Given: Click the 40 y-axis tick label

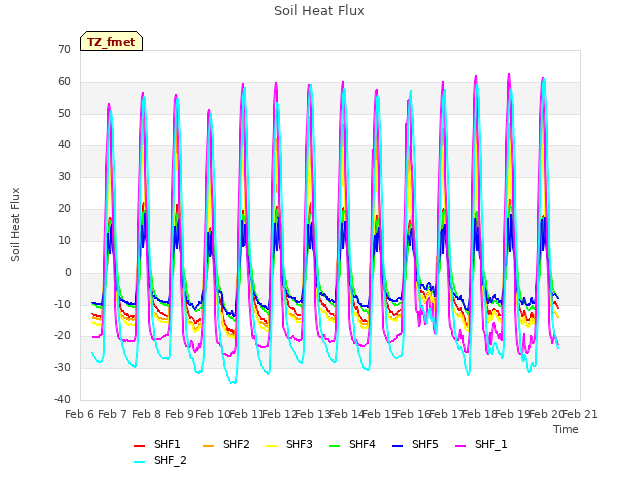Looking at the screenshot, I should [x=64, y=144].
